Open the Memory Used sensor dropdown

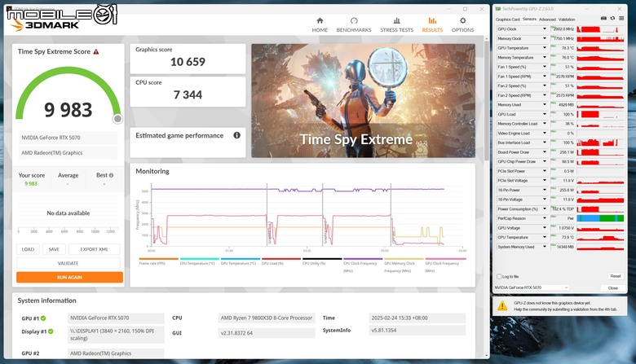click(545, 104)
